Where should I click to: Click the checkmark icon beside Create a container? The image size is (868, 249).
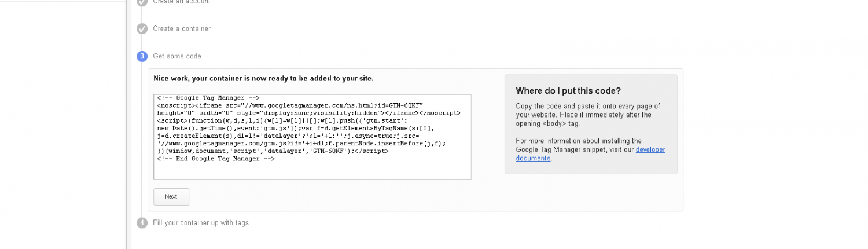[x=142, y=28]
